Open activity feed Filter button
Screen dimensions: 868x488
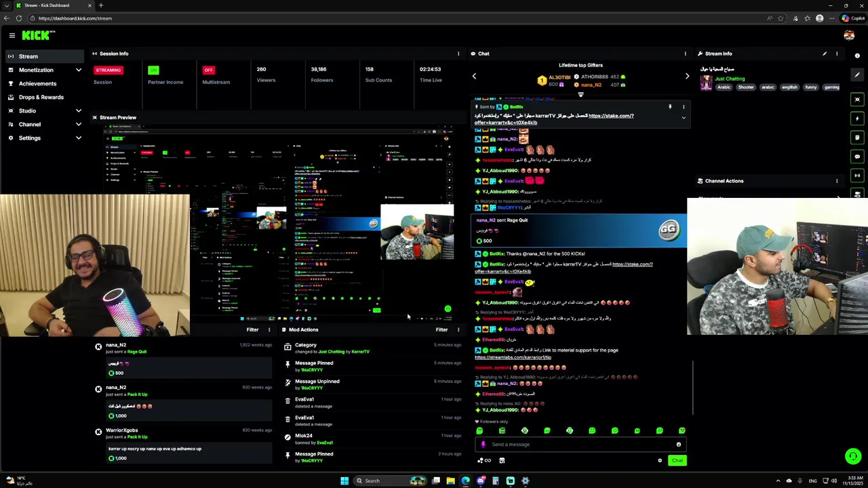252,330
